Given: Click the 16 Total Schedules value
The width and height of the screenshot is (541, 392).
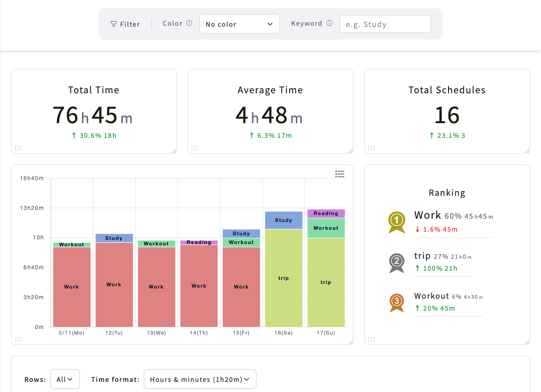Looking at the screenshot, I should pyautogui.click(x=447, y=115).
